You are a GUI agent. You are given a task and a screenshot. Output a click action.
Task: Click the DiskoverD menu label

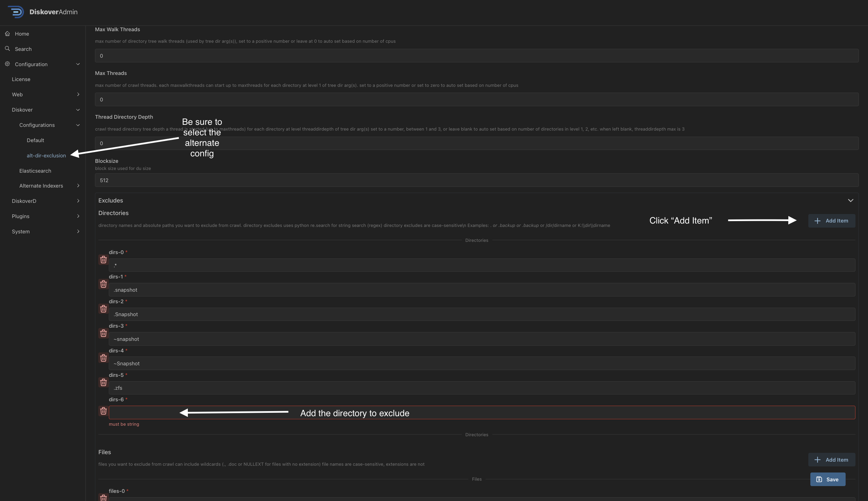tap(24, 201)
